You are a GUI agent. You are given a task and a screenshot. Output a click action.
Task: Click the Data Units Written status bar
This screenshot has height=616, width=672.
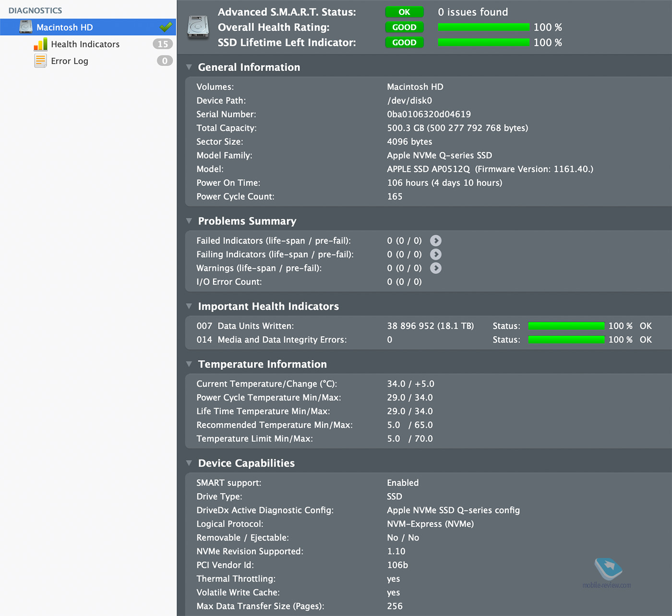tap(566, 326)
